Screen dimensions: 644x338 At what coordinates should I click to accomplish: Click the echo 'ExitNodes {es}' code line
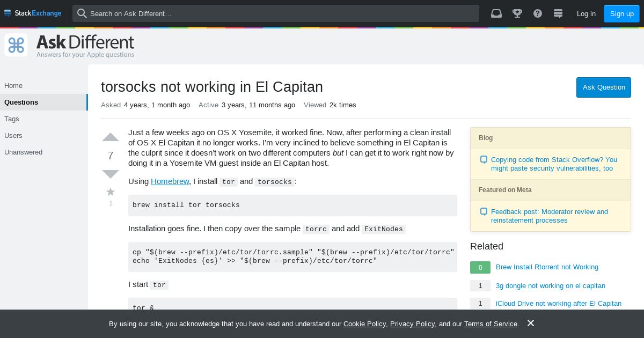coord(255,261)
